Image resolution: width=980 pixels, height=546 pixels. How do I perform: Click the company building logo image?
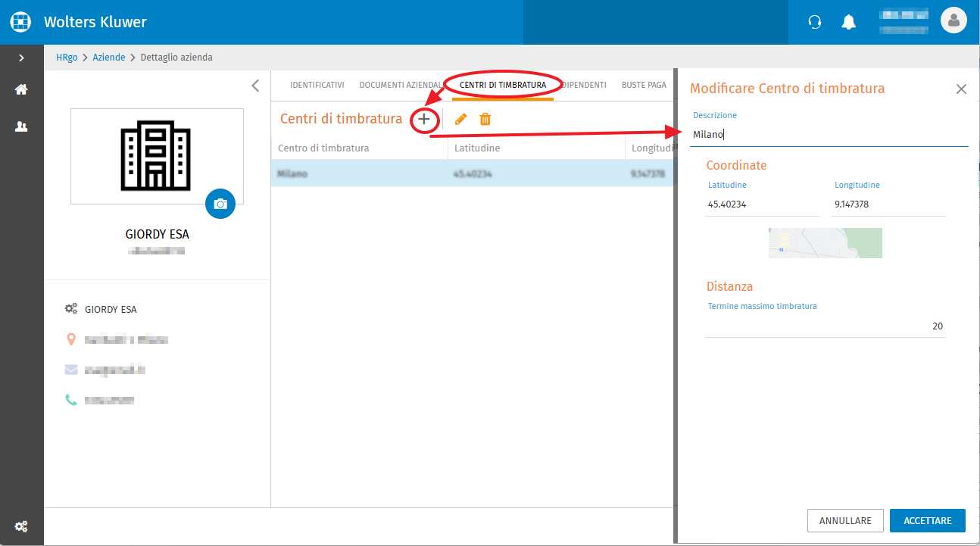tap(157, 157)
